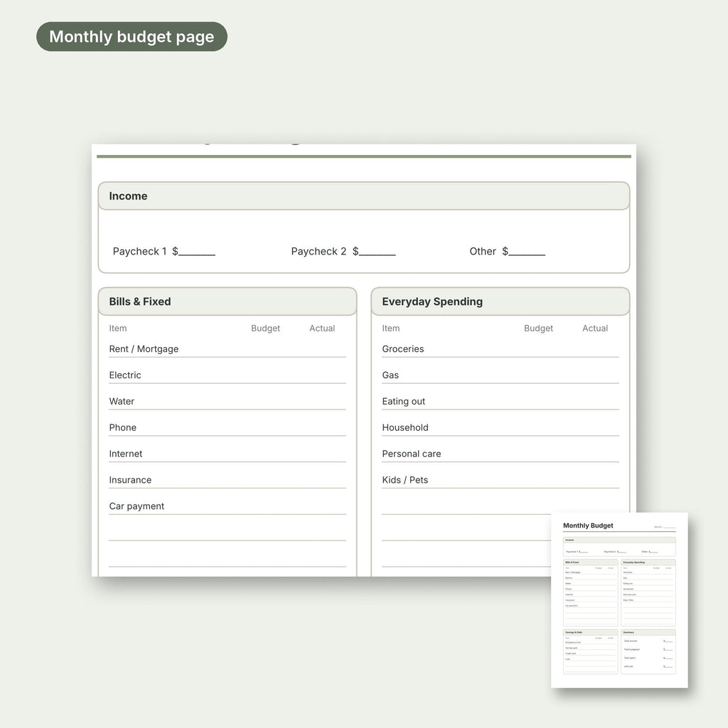The height and width of the screenshot is (728, 728).
Task: Click "Item" column header in Bills & Fixed
Action: [118, 328]
